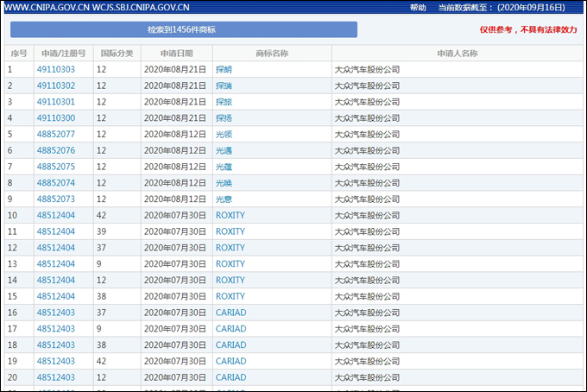587x392 pixels.
Task: Click the 申请/注册号 column header
Action: [x=64, y=54]
